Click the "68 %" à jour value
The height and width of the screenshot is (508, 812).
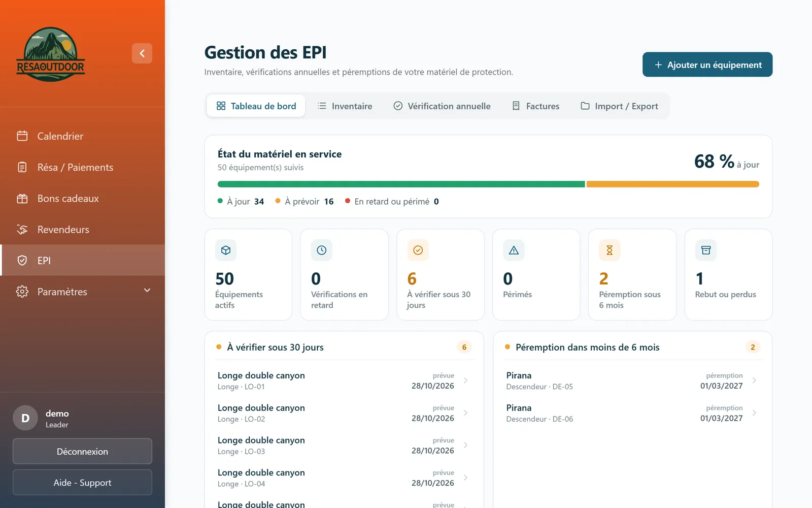tap(714, 162)
